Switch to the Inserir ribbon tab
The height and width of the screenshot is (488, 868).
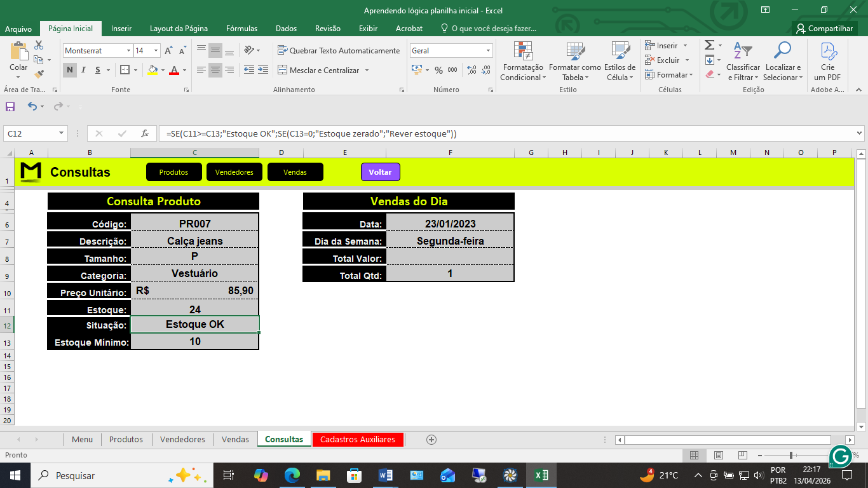(121, 29)
